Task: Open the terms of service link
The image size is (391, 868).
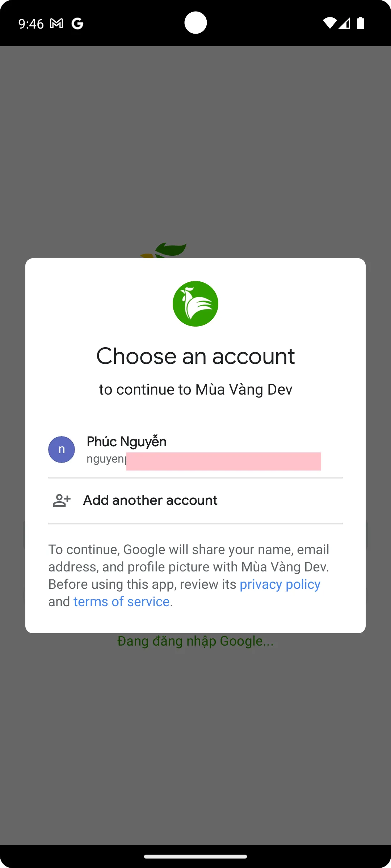Action: (122, 601)
